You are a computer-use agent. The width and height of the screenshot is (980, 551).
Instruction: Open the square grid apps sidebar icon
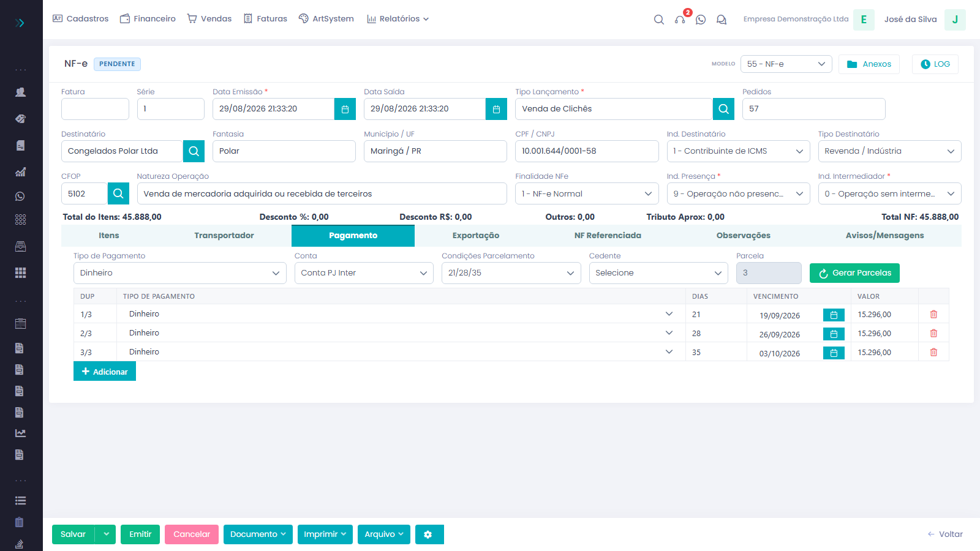click(x=20, y=272)
